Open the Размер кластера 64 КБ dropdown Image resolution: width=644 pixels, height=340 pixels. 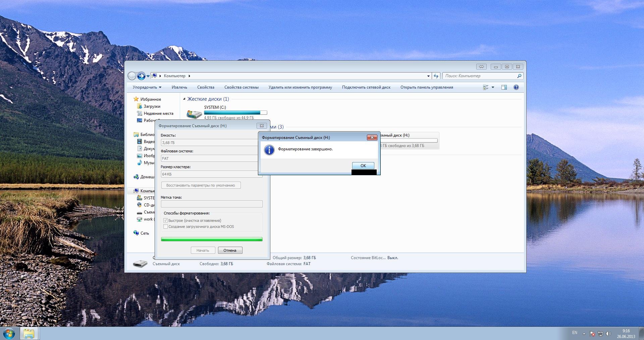(x=211, y=174)
